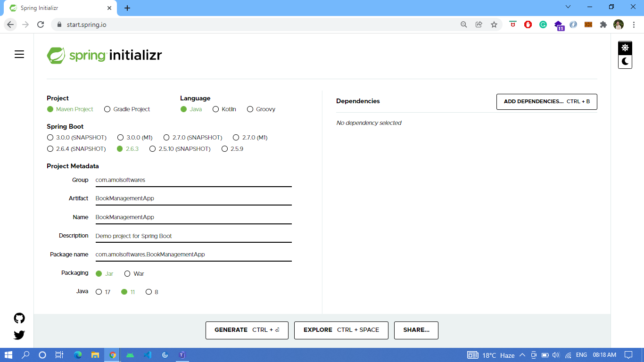Share this page via address bar icon
The image size is (644, 362).
[479, 25]
